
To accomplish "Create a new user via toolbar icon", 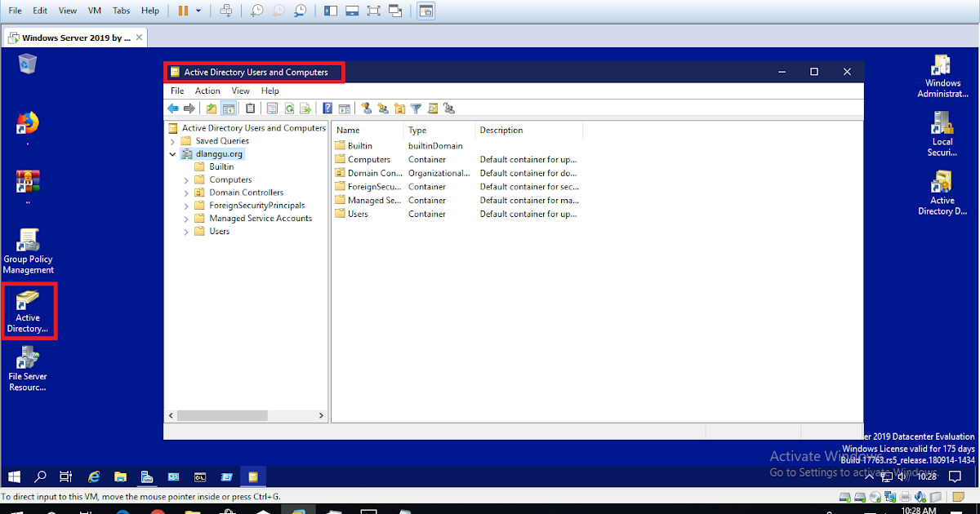I will point(366,109).
